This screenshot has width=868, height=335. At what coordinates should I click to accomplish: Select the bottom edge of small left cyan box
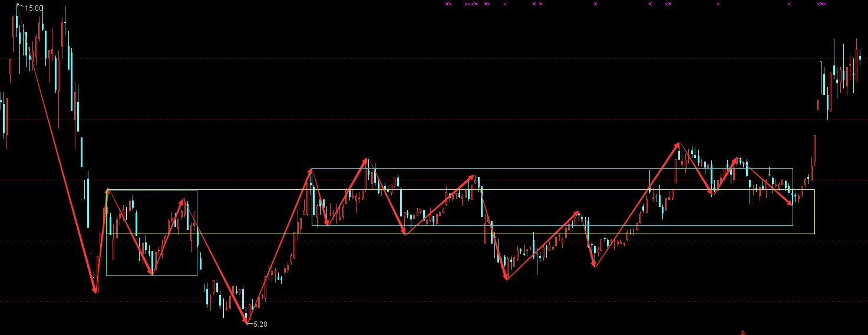[151, 275]
